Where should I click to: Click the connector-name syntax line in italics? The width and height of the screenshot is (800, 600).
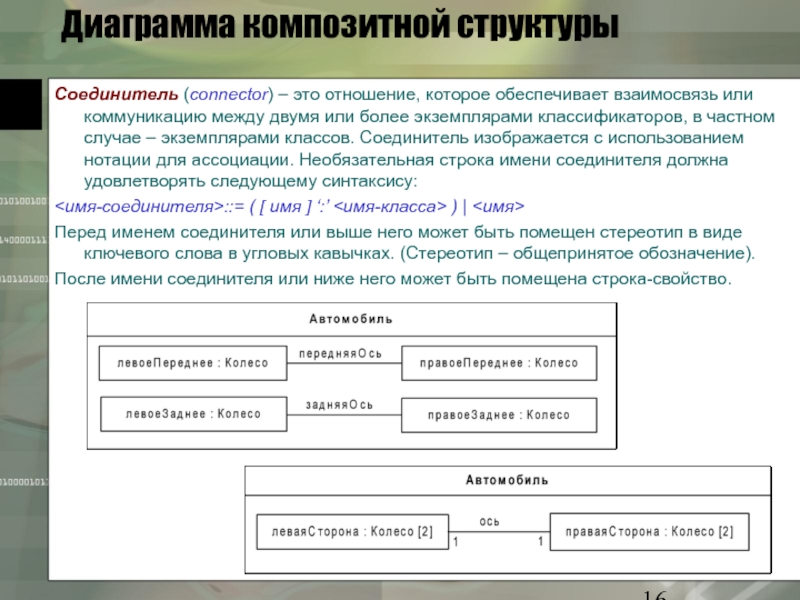click(x=288, y=207)
